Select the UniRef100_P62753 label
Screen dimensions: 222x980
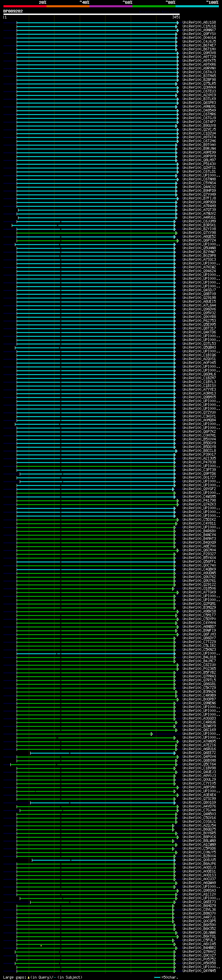pos(199,321)
